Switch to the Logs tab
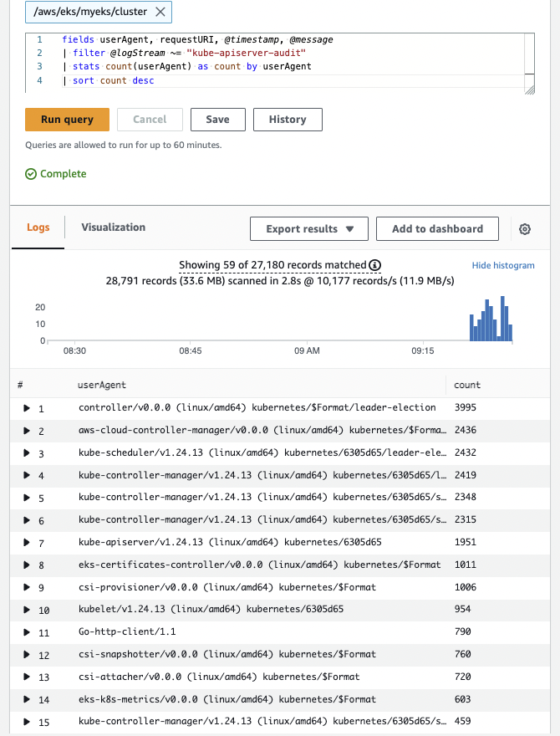560x736 pixels. (x=38, y=227)
